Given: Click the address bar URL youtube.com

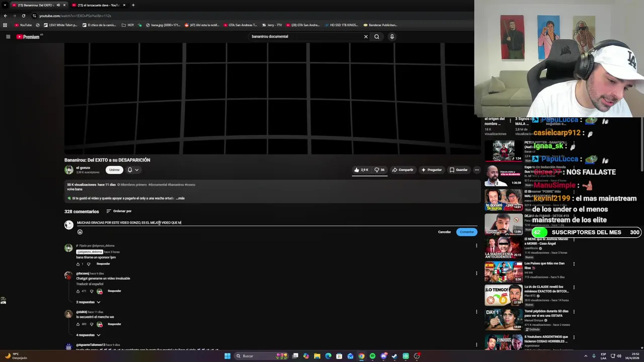Looking at the screenshot, I should (75, 16).
